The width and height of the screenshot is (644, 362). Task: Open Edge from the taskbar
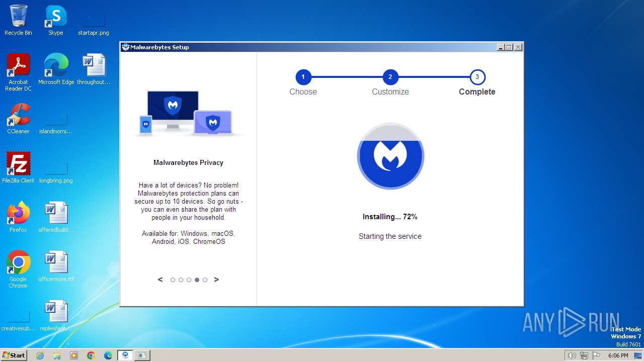coord(108,355)
